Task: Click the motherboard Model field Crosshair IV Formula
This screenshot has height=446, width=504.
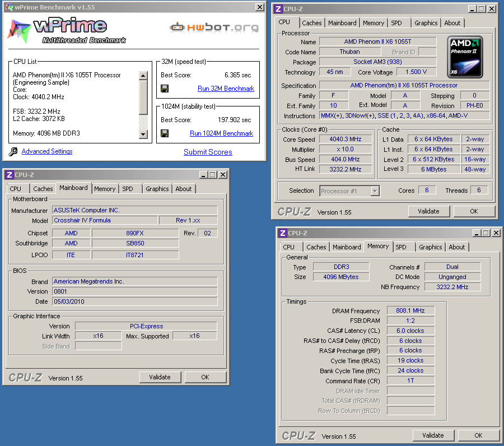Action: 105,220
